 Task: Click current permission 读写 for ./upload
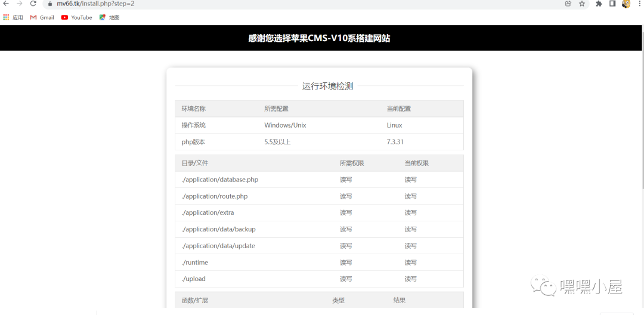tap(411, 279)
